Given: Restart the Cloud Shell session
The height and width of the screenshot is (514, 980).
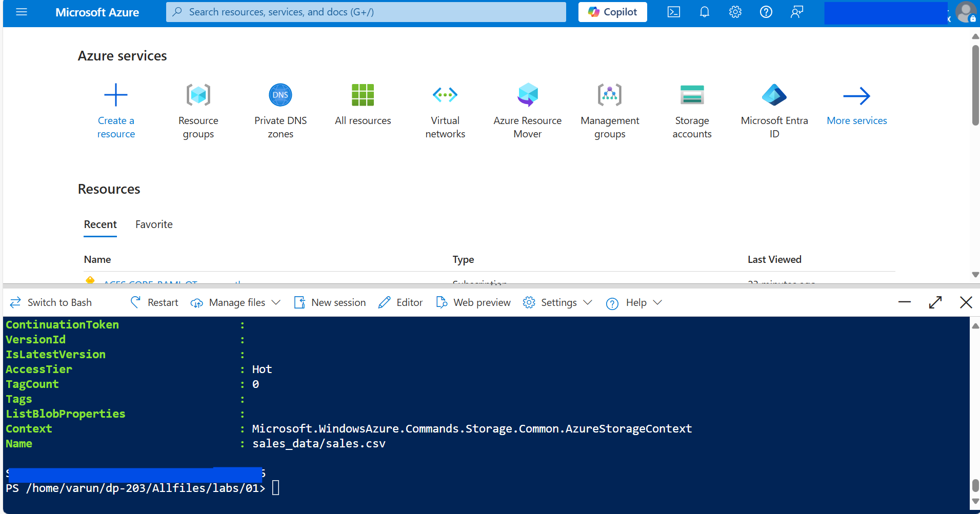Looking at the screenshot, I should point(153,302).
